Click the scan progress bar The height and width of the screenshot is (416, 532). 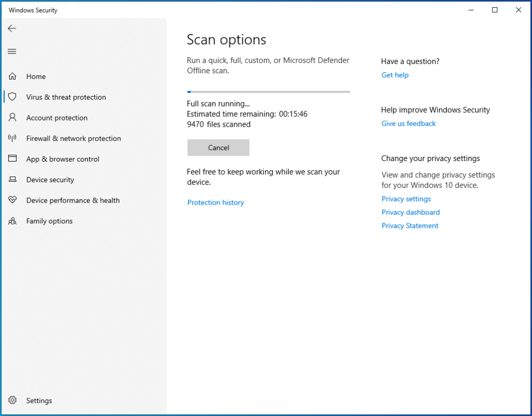(x=268, y=91)
